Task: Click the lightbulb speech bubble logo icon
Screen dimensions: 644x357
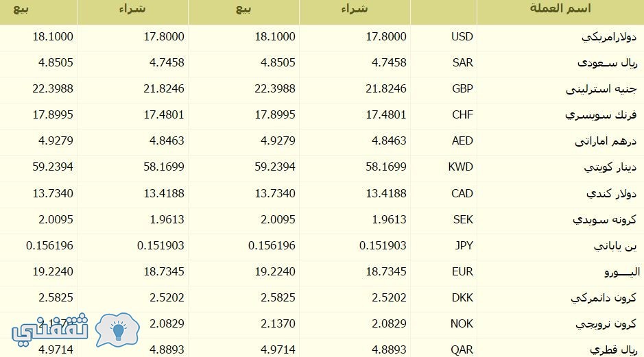Action: (x=117, y=330)
